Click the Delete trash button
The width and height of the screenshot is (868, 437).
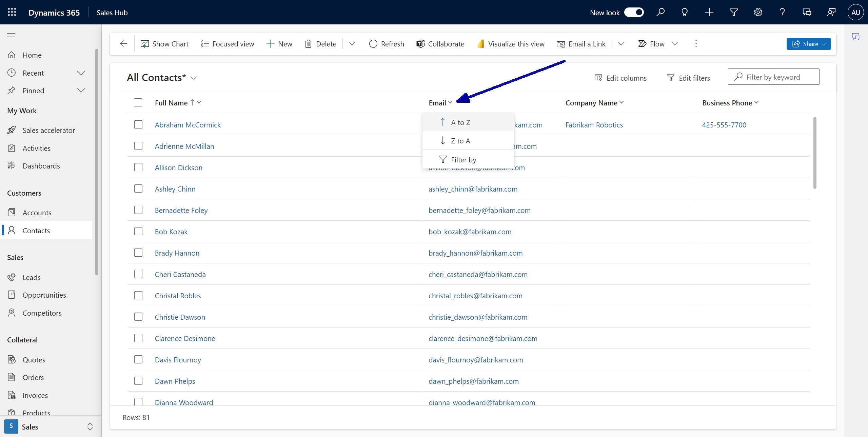(x=320, y=44)
